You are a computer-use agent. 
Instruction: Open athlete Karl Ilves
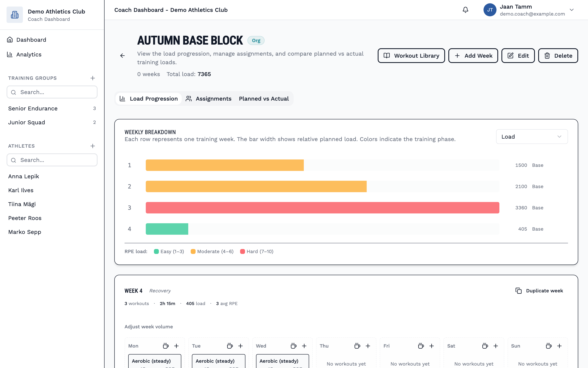click(52, 190)
